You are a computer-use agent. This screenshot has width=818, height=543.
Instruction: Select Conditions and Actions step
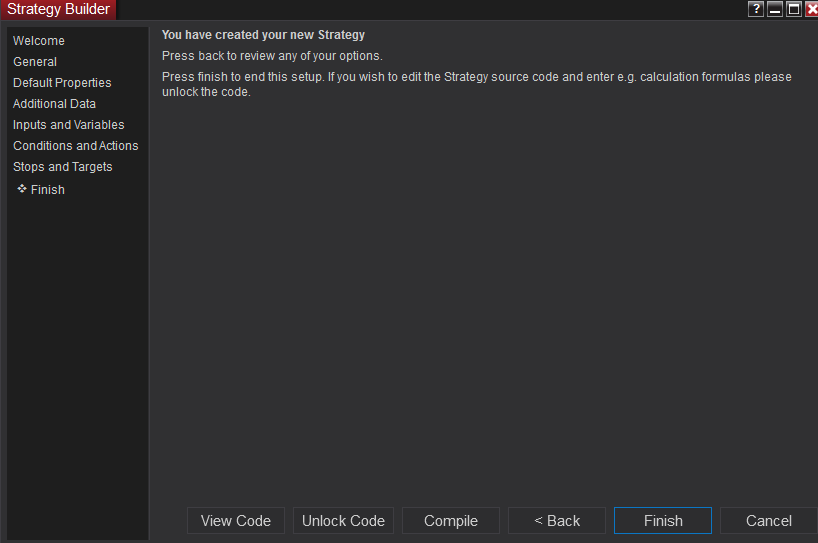click(76, 146)
